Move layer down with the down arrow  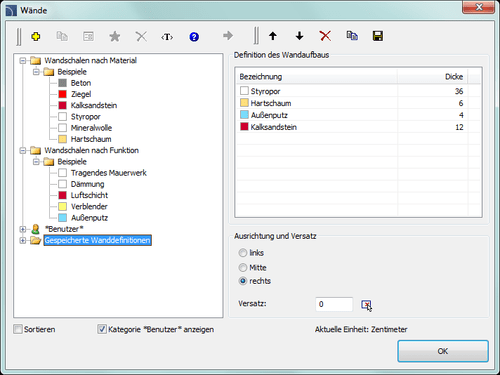(299, 36)
